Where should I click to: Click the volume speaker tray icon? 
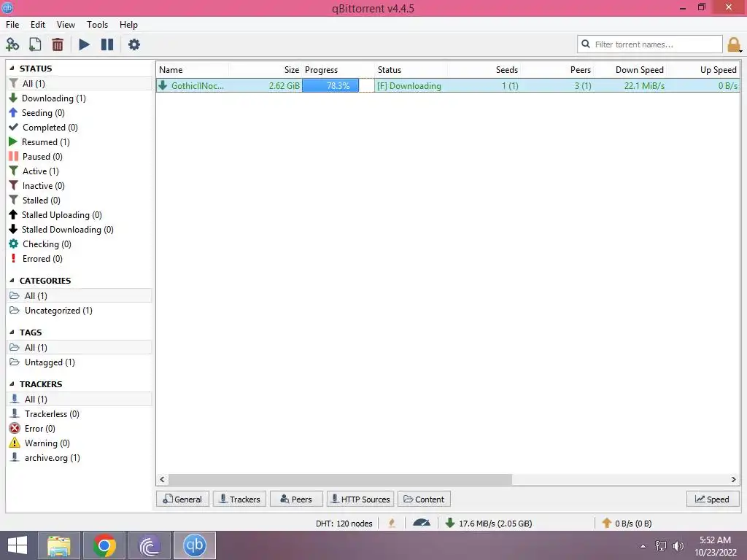pos(678,545)
